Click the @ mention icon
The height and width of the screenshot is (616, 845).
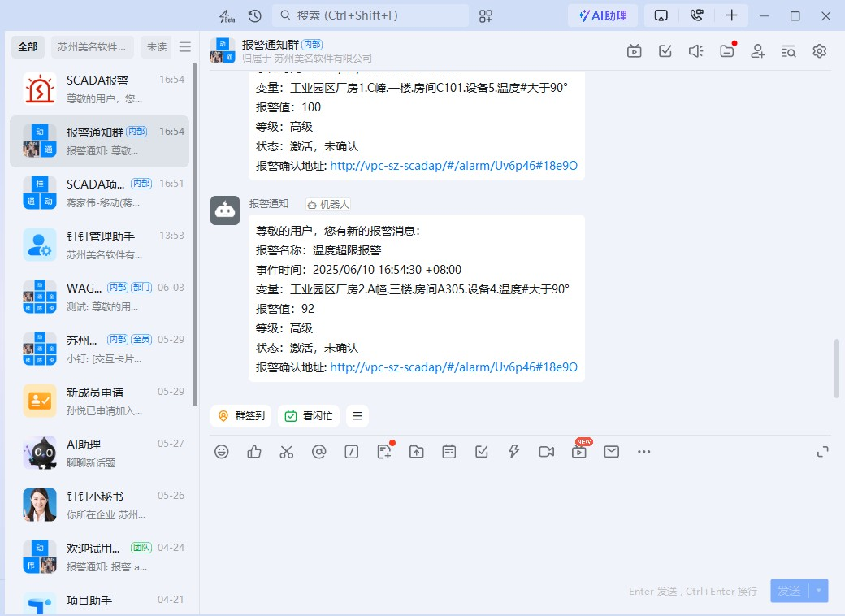(x=319, y=452)
